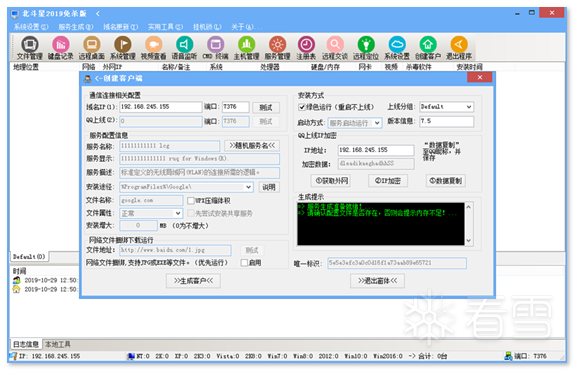The width and height of the screenshot is (574, 370).
Task: Click the 地理位置 column header
Action: [x=26, y=67]
